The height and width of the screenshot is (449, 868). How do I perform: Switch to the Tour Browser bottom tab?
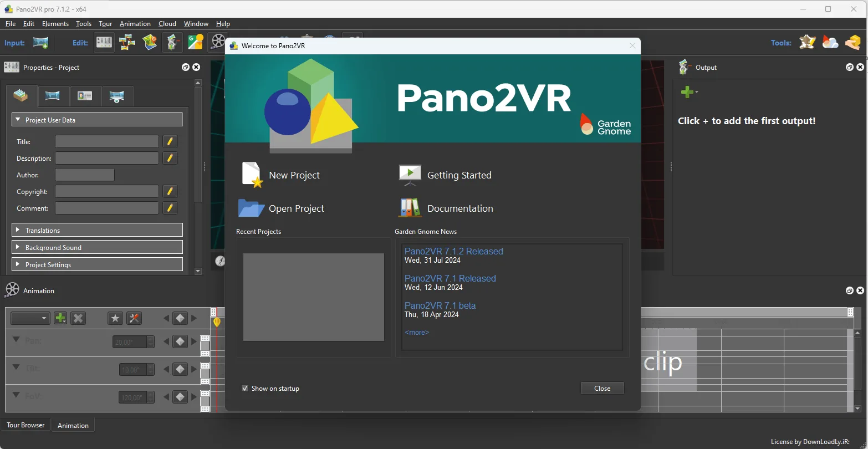[25, 425]
